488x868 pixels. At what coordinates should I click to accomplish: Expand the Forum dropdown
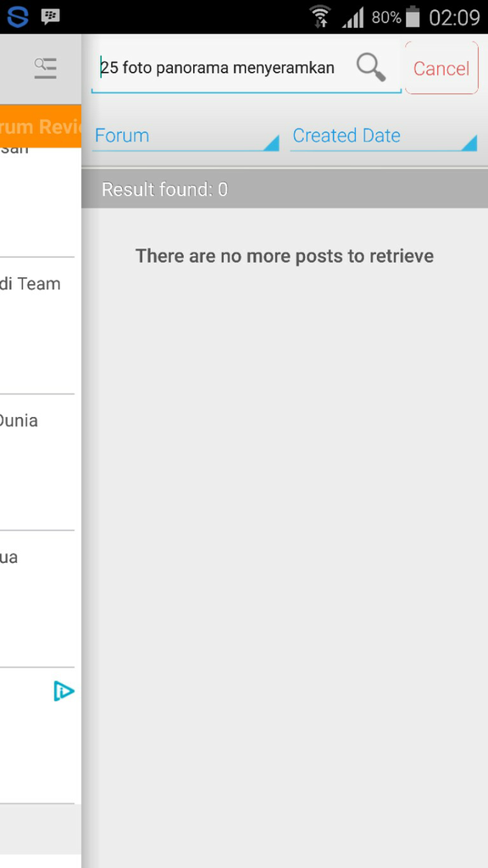click(186, 136)
